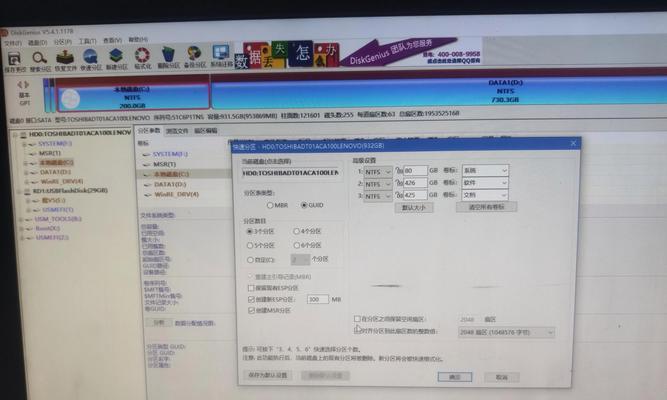Viewport: 667px width, 400px height.
Task: Open the Quick Partition toolbar icon
Action: (x=90, y=57)
